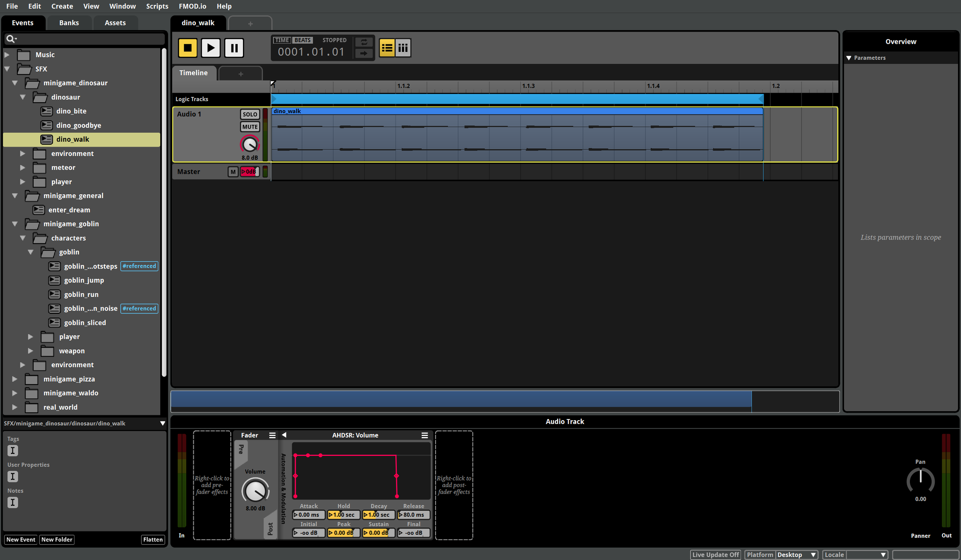Switch to the Banks tab
Screen dimensions: 961x560
pos(69,23)
